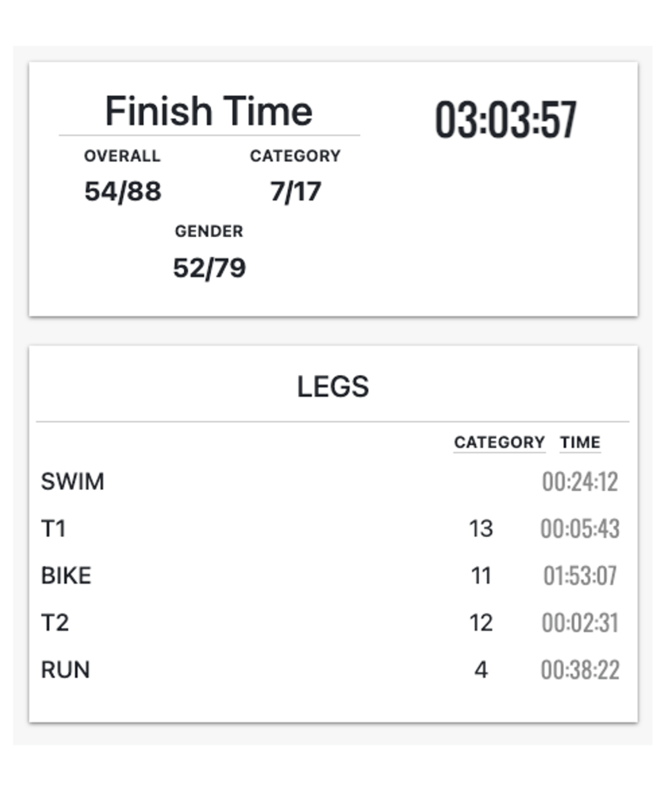Image resolution: width=660 pixels, height=812 pixels.
Task: Click the 03:03:57 finish time
Action: pyautogui.click(x=505, y=121)
